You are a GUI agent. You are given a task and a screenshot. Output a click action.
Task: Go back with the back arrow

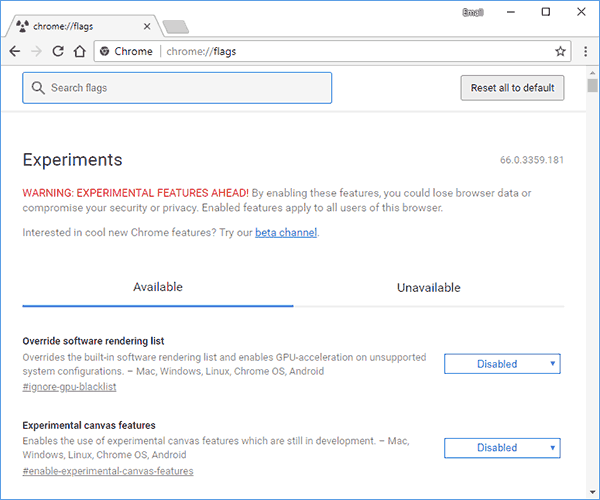(x=15, y=51)
